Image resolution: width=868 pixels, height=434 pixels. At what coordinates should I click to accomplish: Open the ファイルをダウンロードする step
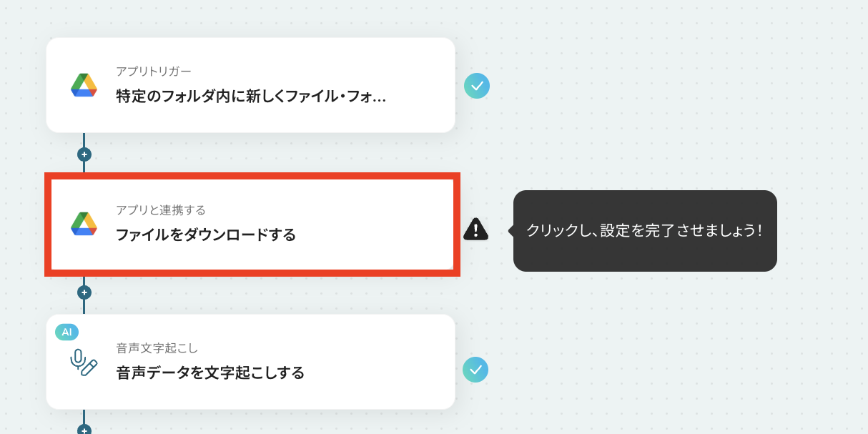pos(252,225)
